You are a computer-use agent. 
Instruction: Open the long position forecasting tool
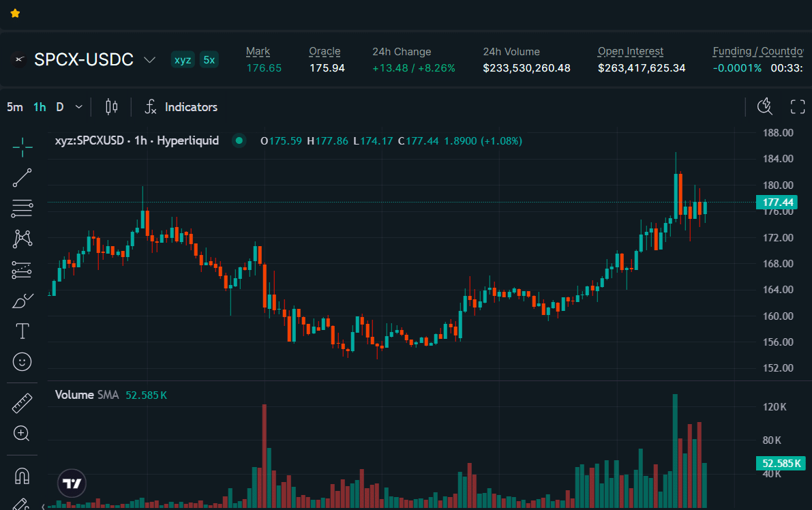click(x=22, y=270)
